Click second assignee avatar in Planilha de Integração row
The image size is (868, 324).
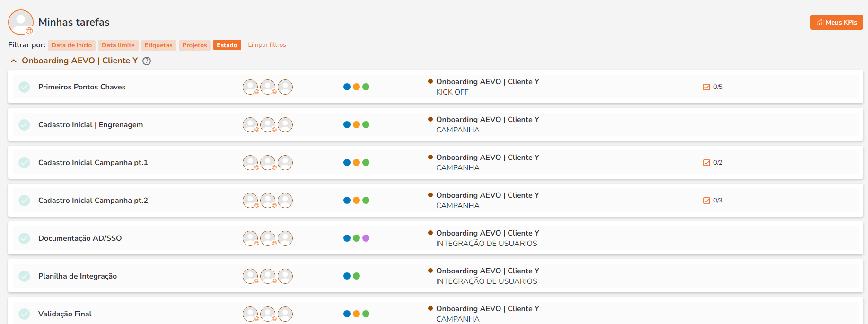(x=268, y=276)
